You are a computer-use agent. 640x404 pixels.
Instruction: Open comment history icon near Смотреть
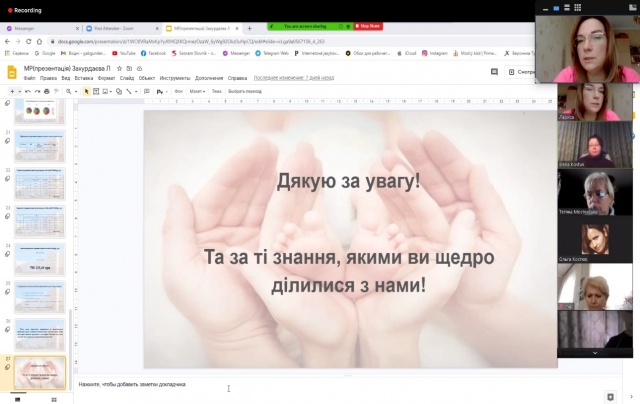click(x=494, y=72)
